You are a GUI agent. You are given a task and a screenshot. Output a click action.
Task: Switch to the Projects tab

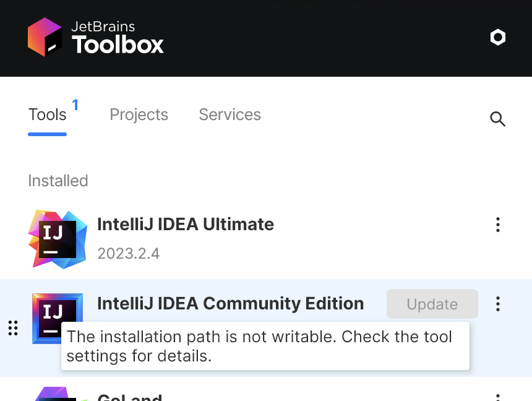[x=139, y=115]
